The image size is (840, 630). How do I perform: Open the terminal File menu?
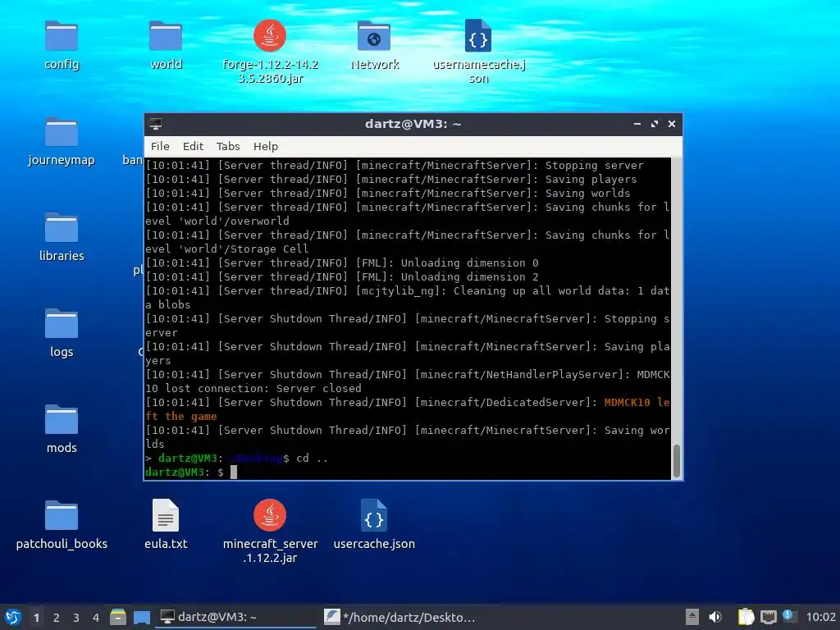pyautogui.click(x=160, y=146)
